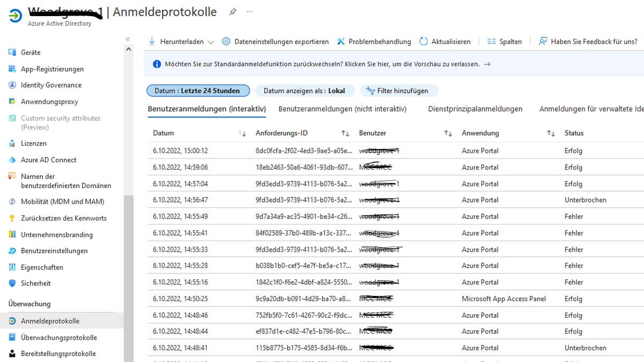This screenshot has height=362, width=644.
Task: Sort by Anforderungs-ID column arrows
Action: (345, 133)
